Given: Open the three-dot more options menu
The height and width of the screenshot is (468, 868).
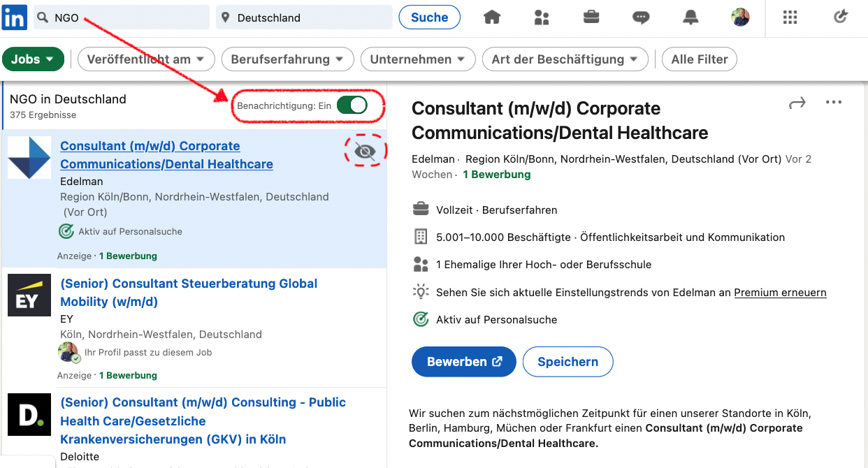Looking at the screenshot, I should pyautogui.click(x=834, y=103).
